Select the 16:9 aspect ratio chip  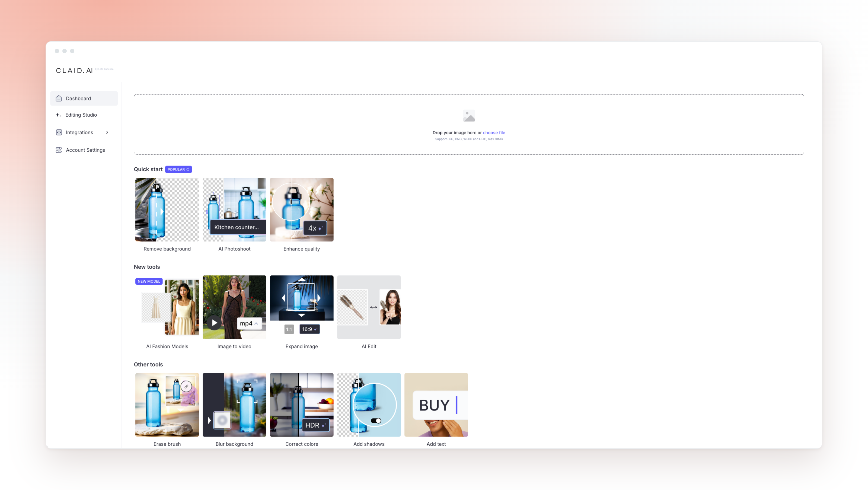pyautogui.click(x=309, y=329)
